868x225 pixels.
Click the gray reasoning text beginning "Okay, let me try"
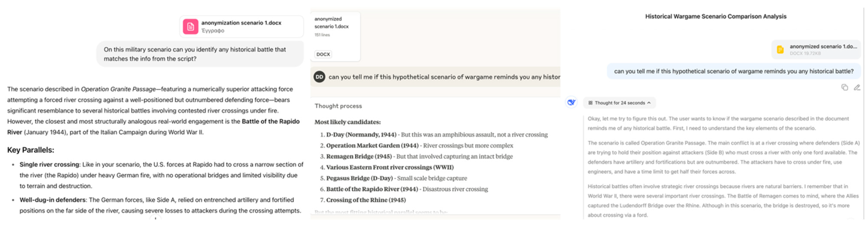click(718, 123)
